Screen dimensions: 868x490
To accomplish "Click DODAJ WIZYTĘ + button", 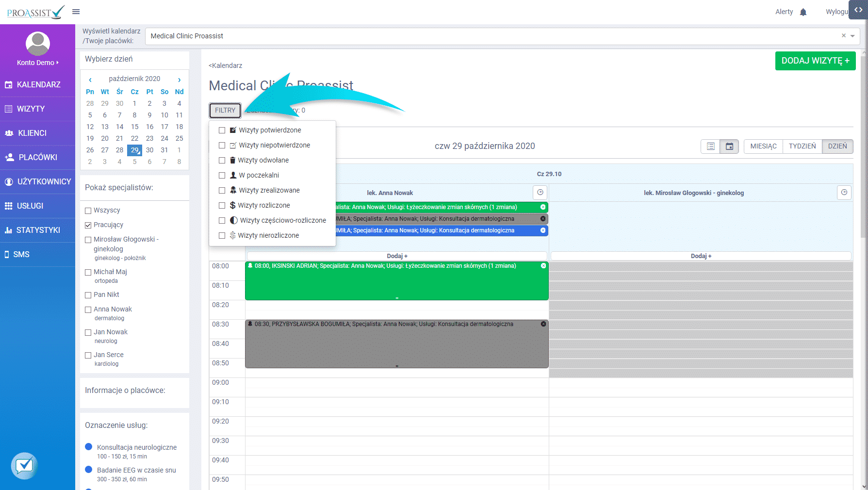I will pyautogui.click(x=815, y=61).
